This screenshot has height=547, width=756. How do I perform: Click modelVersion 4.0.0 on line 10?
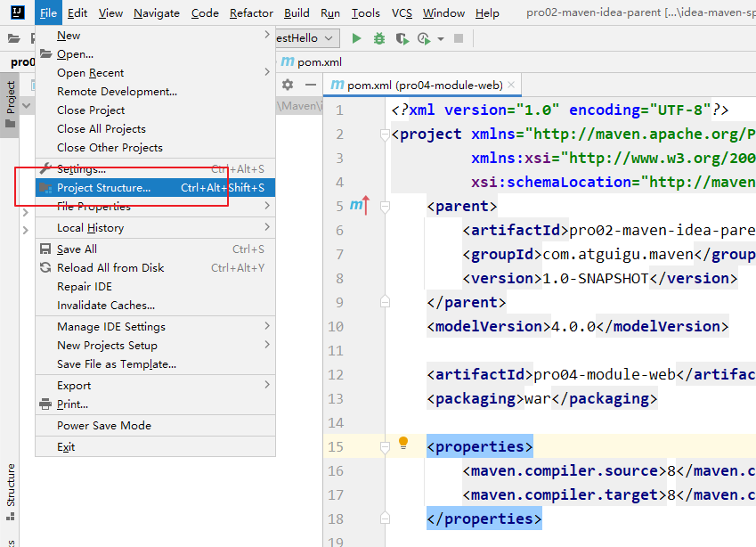(x=578, y=327)
